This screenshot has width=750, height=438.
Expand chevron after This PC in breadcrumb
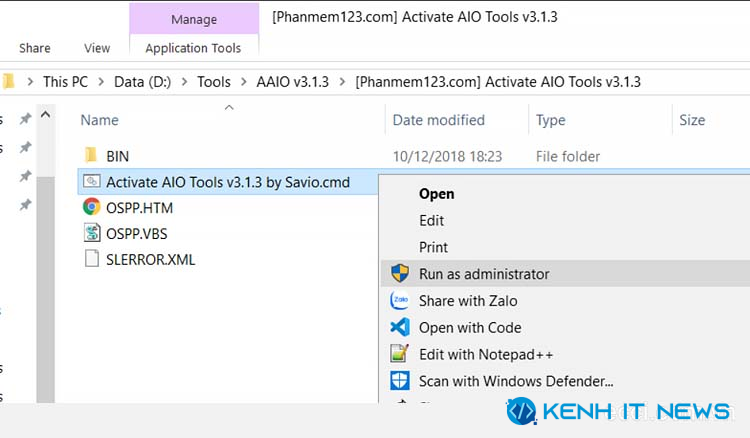point(101,82)
